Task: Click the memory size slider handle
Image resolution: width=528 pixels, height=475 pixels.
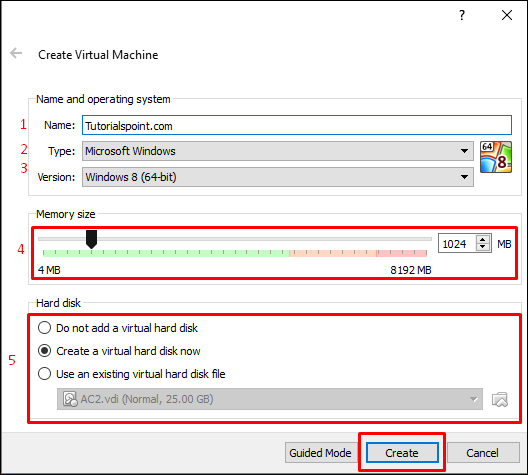Action: click(91, 239)
